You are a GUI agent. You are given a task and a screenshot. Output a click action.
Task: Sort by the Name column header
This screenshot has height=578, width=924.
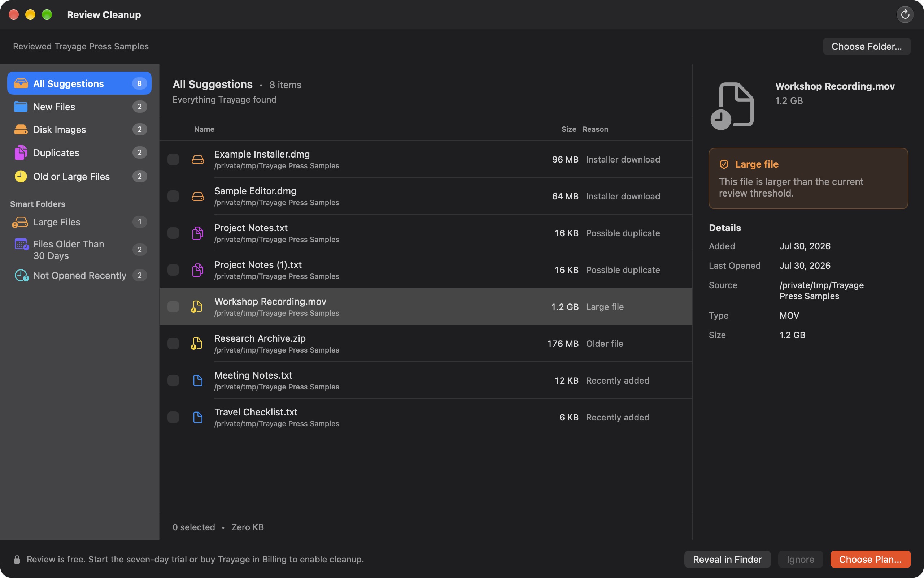[x=204, y=129]
